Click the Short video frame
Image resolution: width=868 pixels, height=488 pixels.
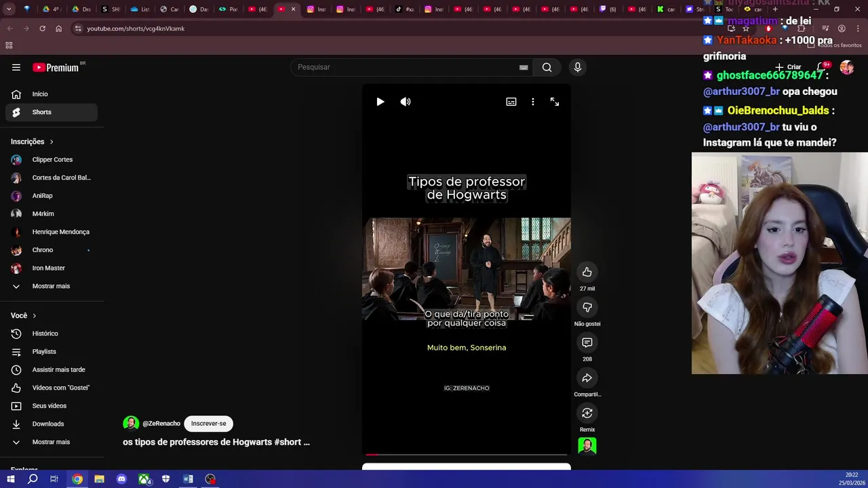coord(467,269)
